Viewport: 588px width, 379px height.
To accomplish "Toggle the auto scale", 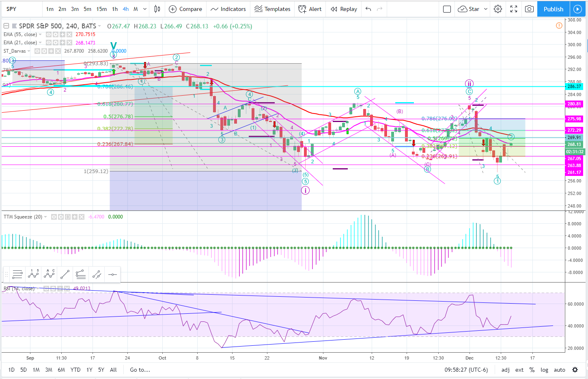I will pos(560,370).
